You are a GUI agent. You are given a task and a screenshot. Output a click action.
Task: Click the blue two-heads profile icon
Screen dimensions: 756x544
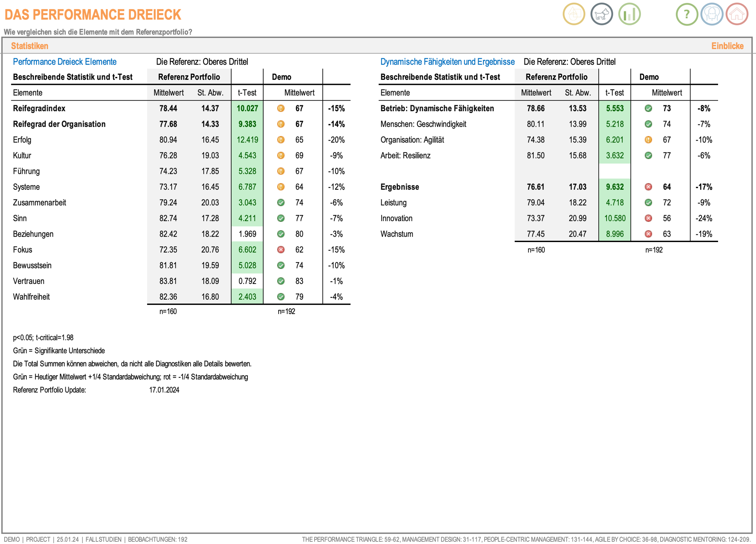point(712,14)
